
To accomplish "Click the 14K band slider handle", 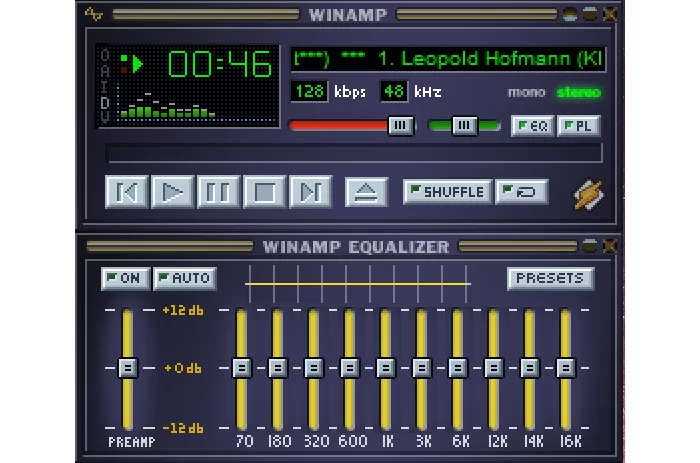I will click(x=529, y=368).
